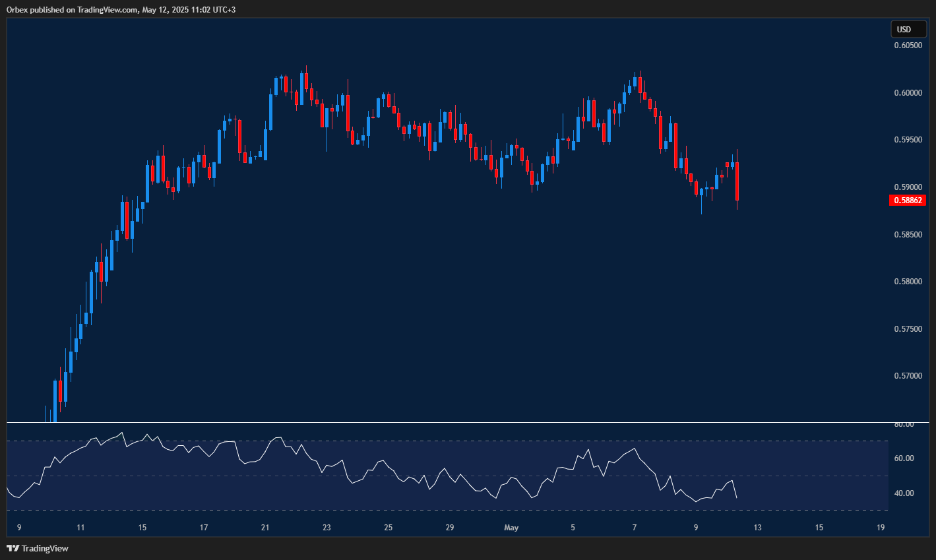This screenshot has height=560, width=936.
Task: Click the TradingView logo icon
Action: tap(13, 548)
